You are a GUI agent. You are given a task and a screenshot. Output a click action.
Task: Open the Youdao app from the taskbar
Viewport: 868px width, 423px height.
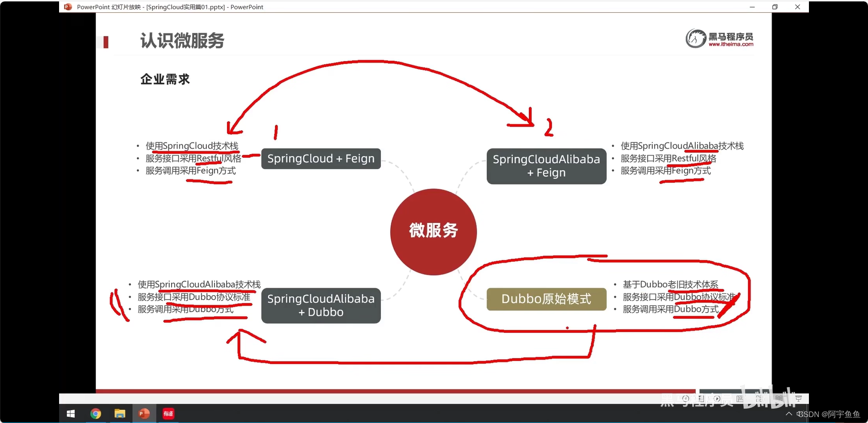[x=169, y=414]
